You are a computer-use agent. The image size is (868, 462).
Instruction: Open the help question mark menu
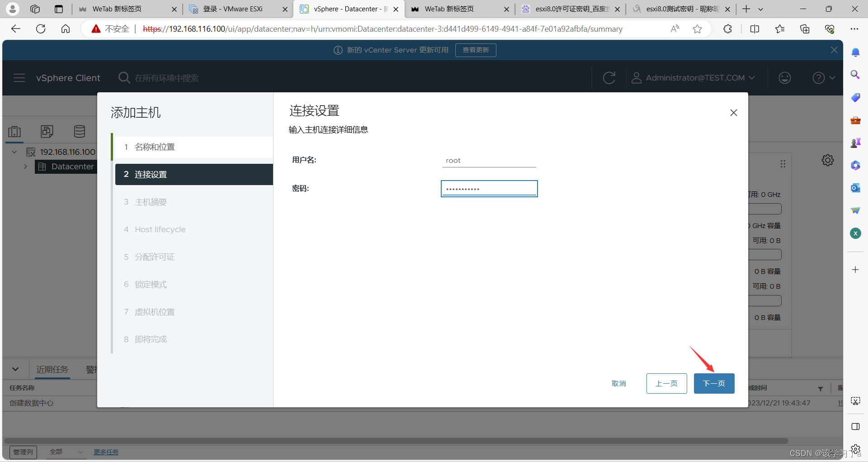point(823,78)
